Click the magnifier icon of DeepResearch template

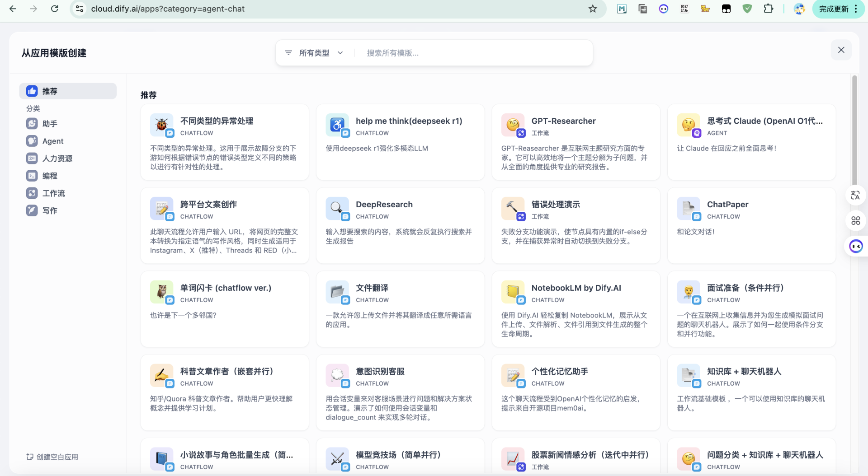(x=336, y=208)
